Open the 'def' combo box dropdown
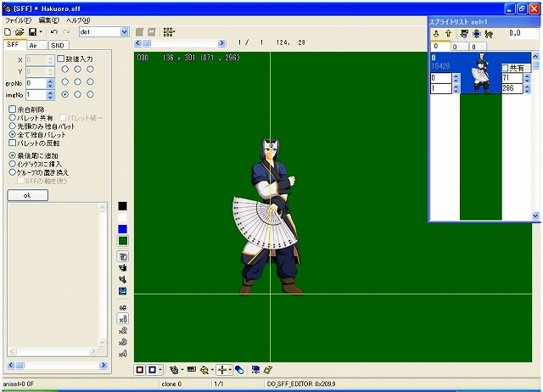This screenshot has width=543, height=392. tap(125, 31)
